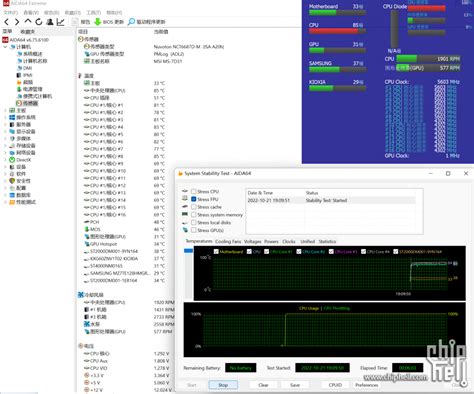The height and width of the screenshot is (394, 474).
Task: Click the 当前值 column header
Action: (161, 32)
